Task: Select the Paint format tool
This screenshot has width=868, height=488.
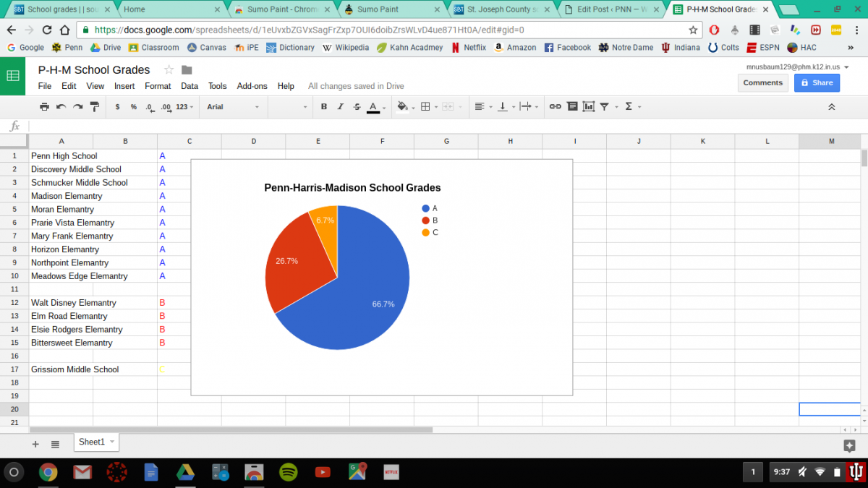Action: pyautogui.click(x=94, y=106)
